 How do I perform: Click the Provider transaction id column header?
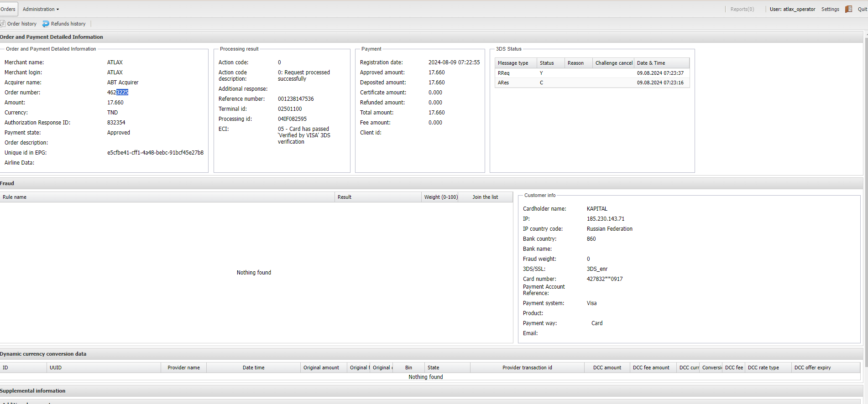(x=527, y=368)
